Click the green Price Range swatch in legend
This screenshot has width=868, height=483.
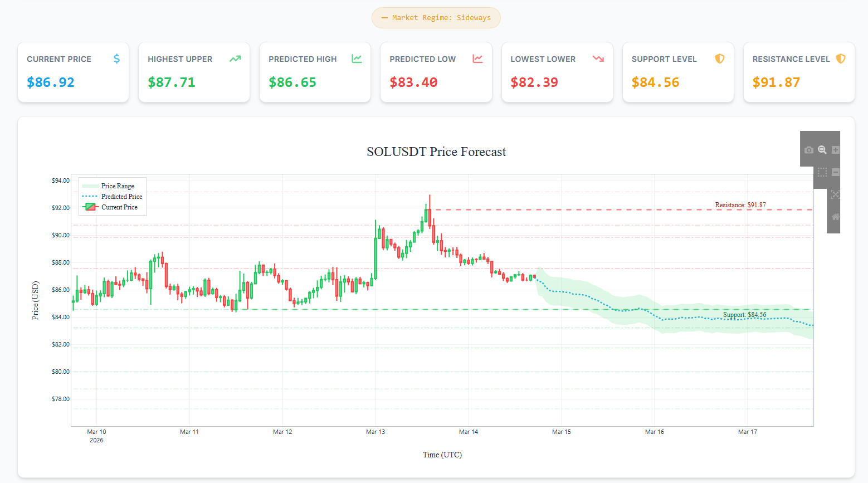pos(89,186)
